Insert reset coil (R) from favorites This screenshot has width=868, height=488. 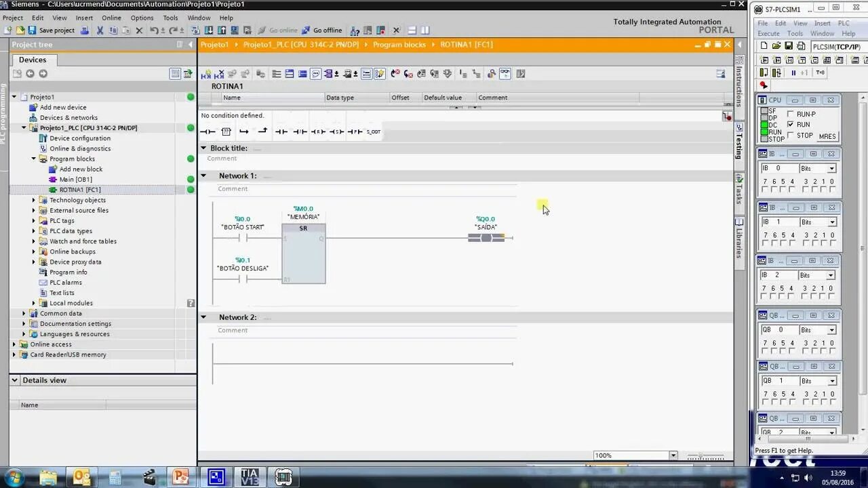click(x=318, y=131)
